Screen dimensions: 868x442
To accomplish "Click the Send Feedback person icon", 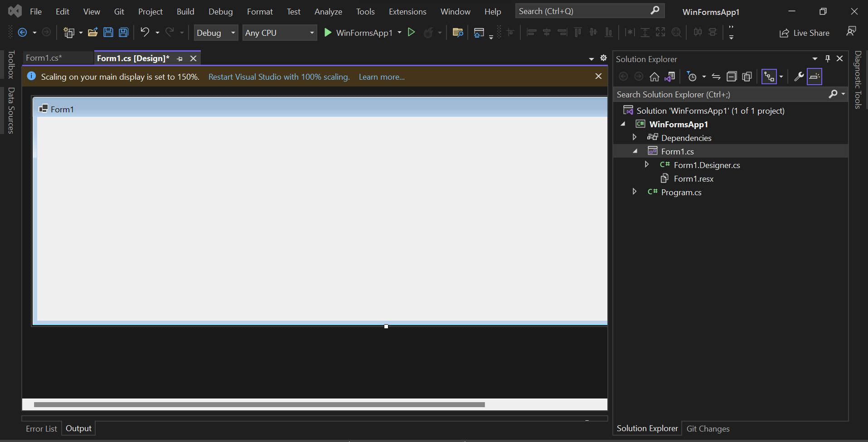I will tap(851, 31).
